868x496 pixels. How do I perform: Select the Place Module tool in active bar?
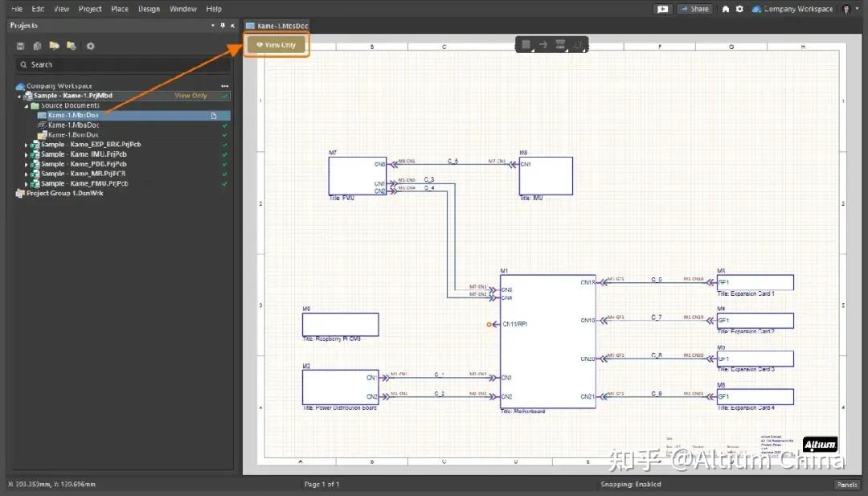click(x=526, y=44)
